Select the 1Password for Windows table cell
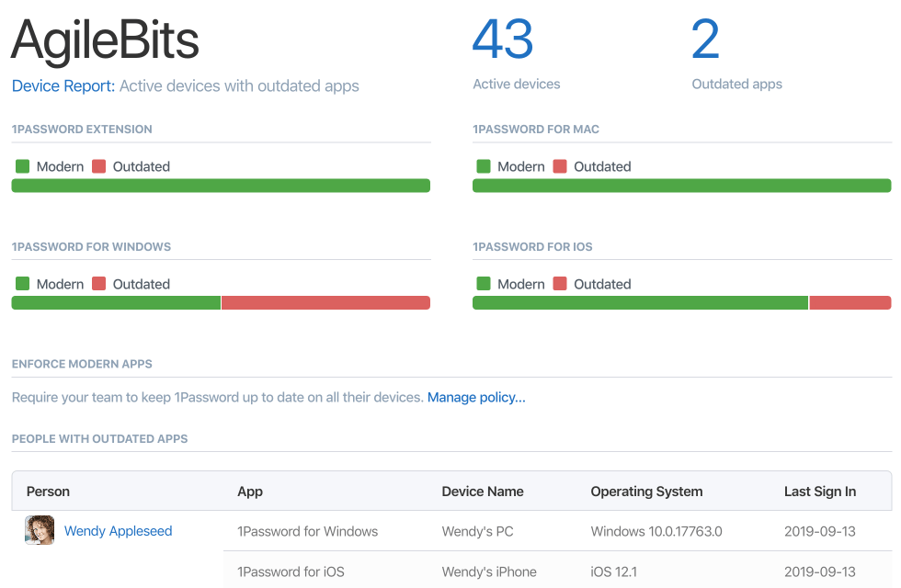This screenshot has width=901, height=588. point(307,532)
